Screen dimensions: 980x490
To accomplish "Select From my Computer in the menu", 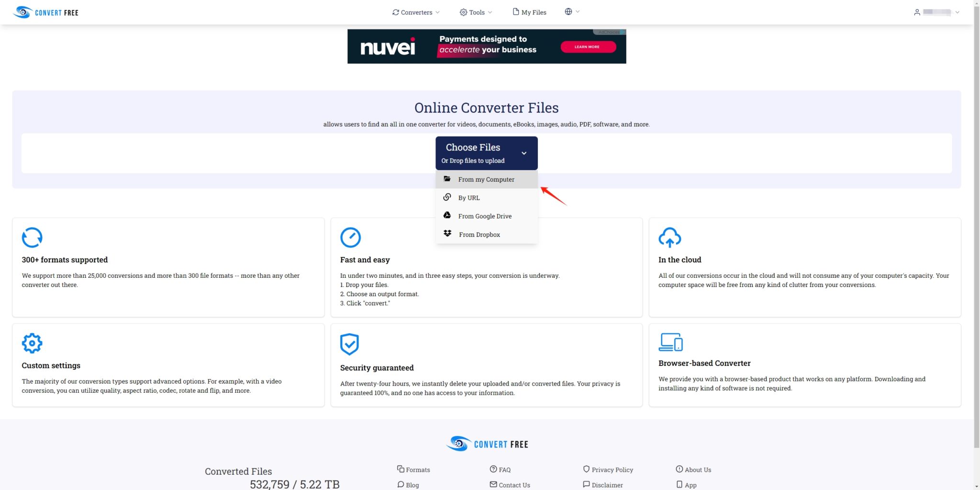I will click(x=486, y=179).
